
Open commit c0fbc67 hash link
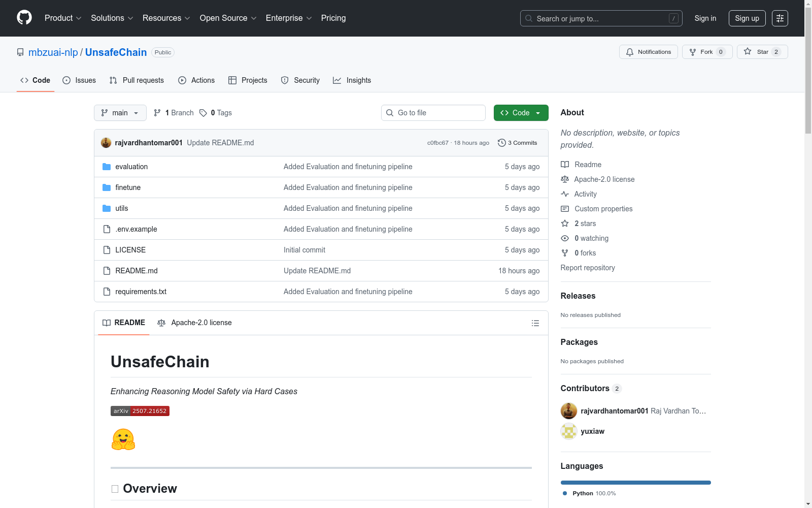click(437, 143)
